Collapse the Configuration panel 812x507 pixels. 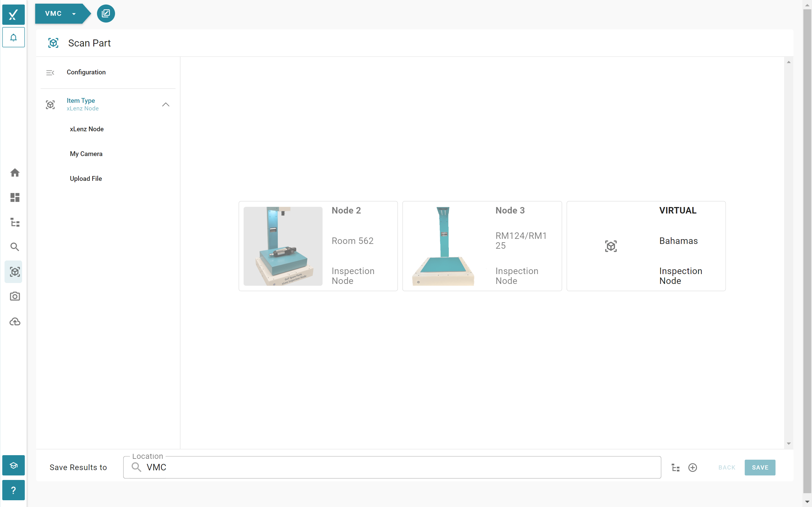pos(50,72)
